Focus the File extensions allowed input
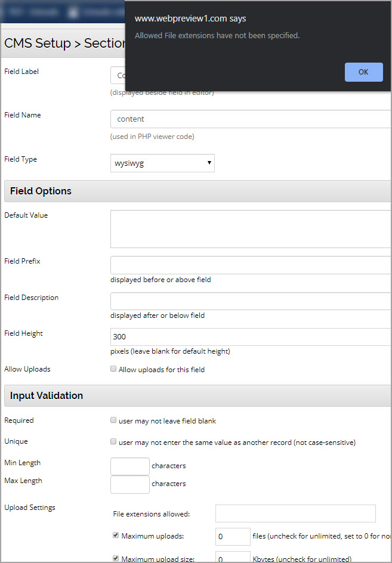 (x=295, y=513)
